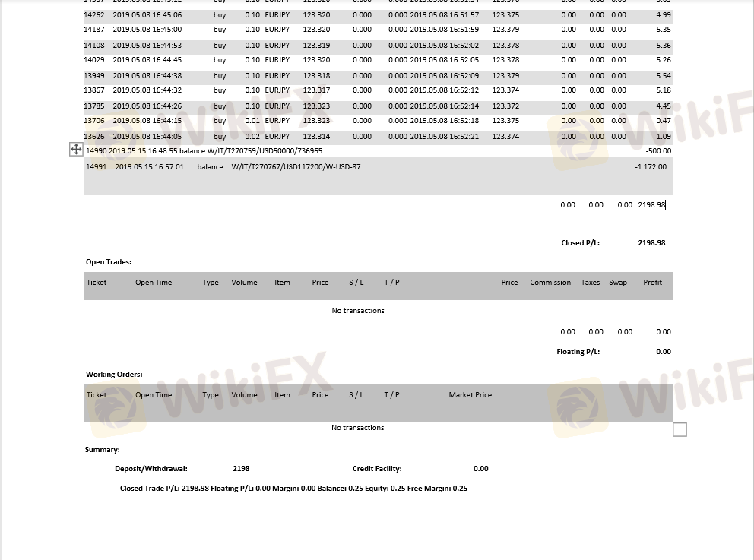This screenshot has width=754, height=560.
Task: Select the Ticket header under Open Trades
Action: (97, 283)
